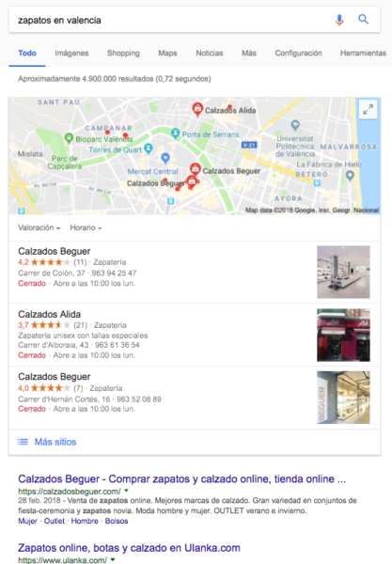Switch to the Shopping tab
Image resolution: width=392 pixels, height=564 pixels.
[x=123, y=54]
